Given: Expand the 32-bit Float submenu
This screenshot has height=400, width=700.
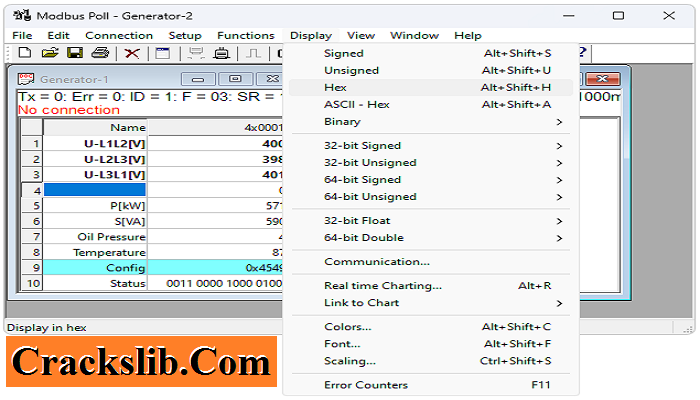Looking at the screenshot, I should (431, 221).
